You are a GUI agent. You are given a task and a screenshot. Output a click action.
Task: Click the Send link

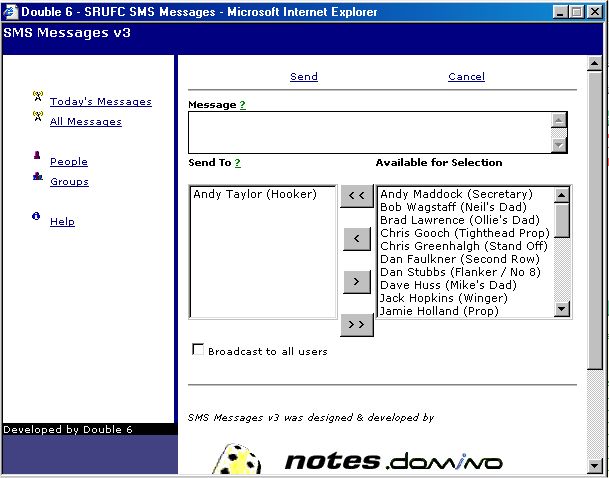[x=304, y=76]
